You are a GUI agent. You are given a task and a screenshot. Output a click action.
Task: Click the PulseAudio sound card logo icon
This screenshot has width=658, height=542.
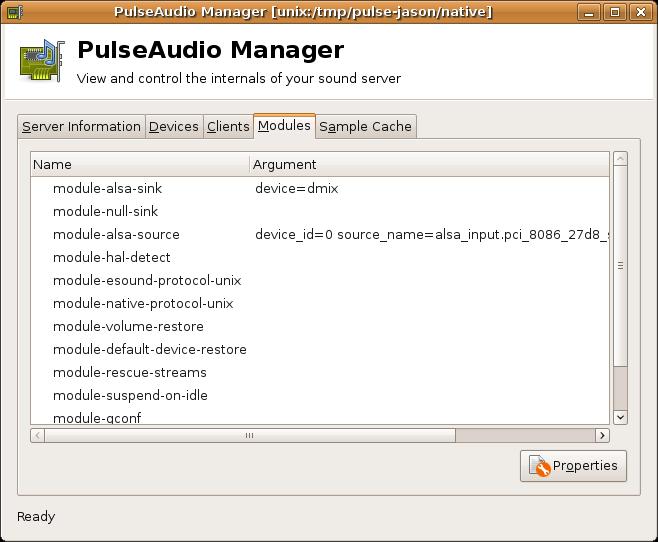(42, 61)
